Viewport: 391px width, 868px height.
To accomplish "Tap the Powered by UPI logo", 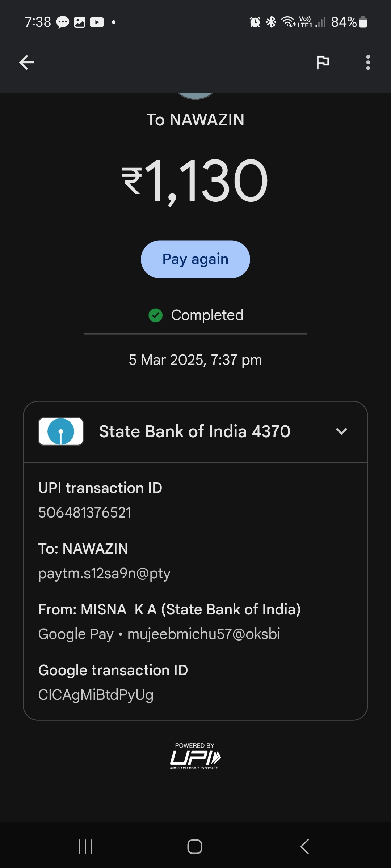I will (x=195, y=756).
